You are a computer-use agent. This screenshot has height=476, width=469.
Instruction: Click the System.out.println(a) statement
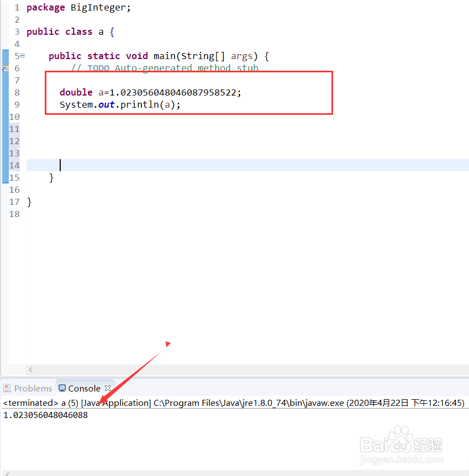pyautogui.click(x=120, y=105)
